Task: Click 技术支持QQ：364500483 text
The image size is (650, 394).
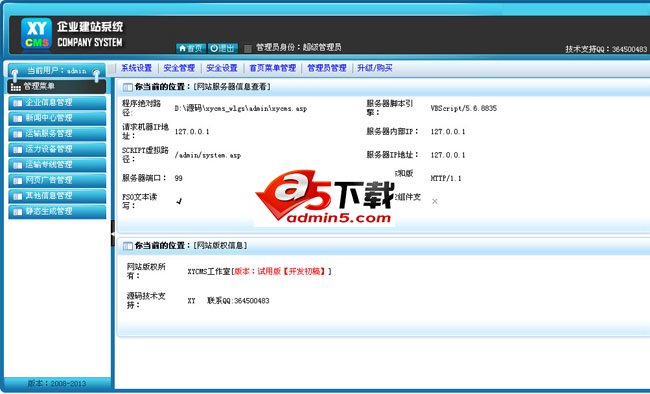Action: [606, 49]
